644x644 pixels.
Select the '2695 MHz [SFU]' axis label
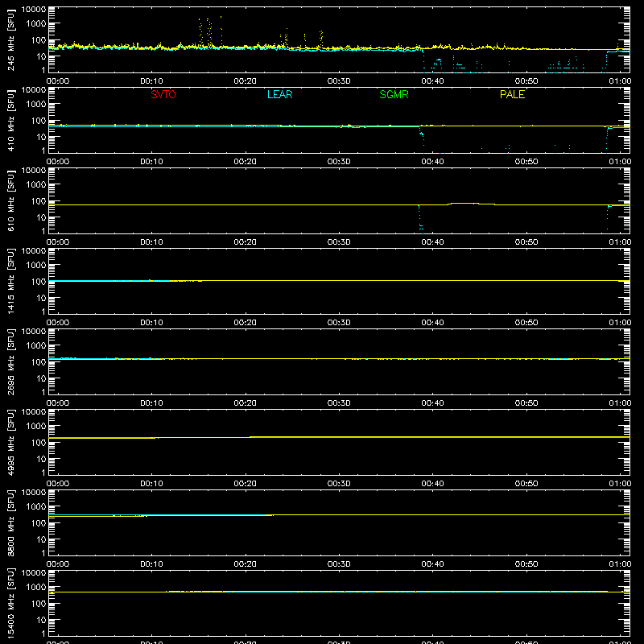click(x=10, y=361)
